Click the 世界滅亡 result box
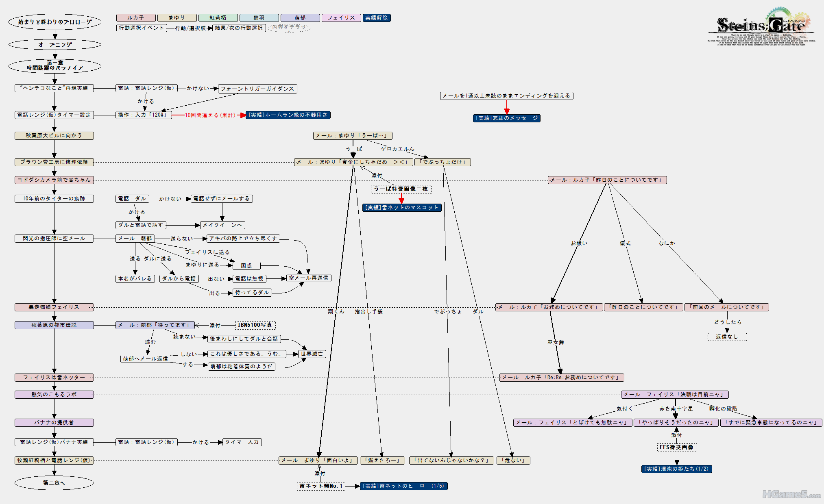Viewport: 824px width, 504px height. tap(312, 354)
